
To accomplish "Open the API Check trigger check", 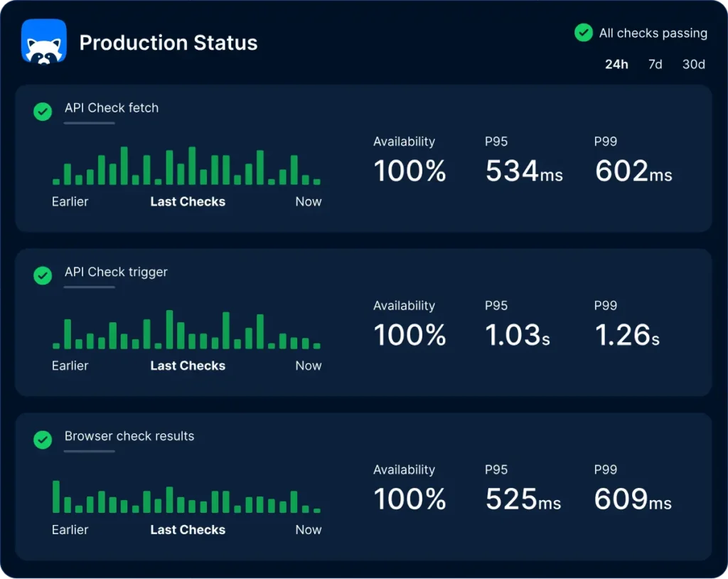I will [116, 272].
